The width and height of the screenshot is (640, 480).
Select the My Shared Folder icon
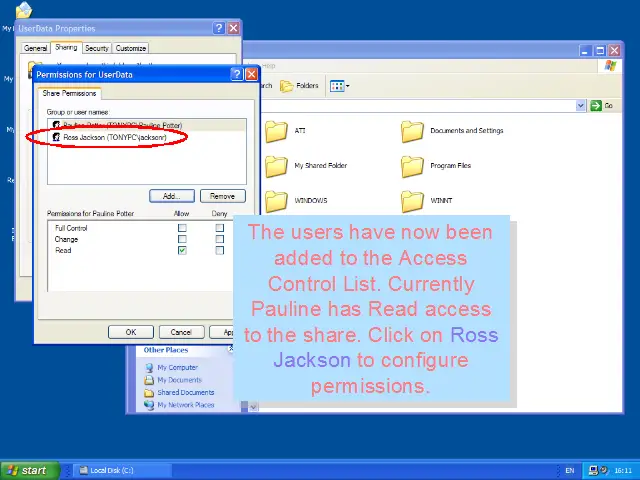(276, 166)
